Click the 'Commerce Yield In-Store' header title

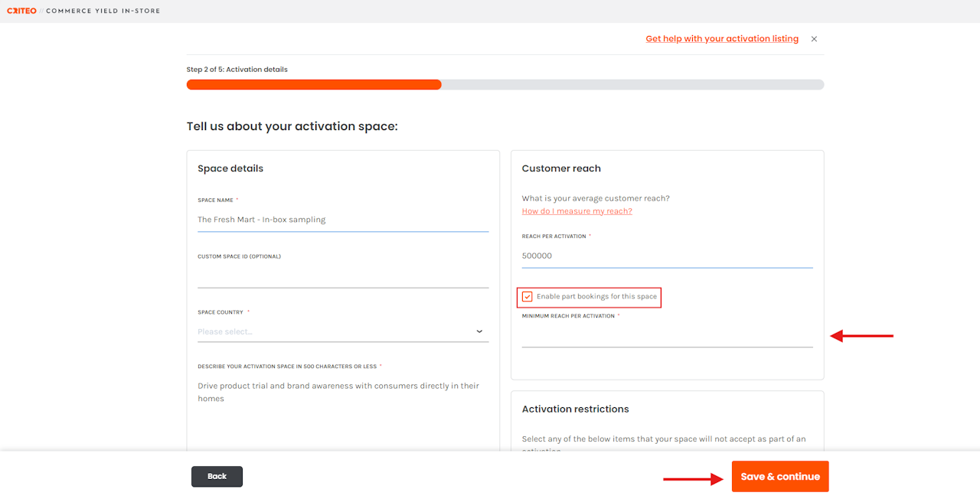(103, 11)
